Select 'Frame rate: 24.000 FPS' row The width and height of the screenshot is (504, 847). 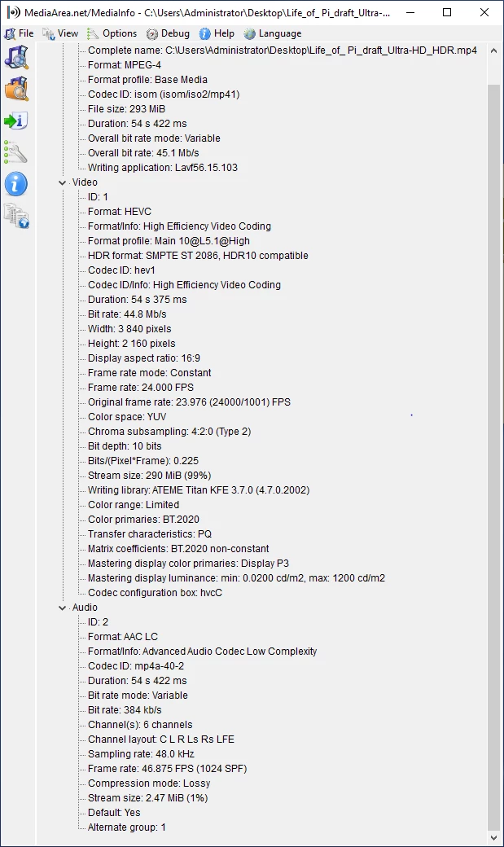(x=140, y=388)
